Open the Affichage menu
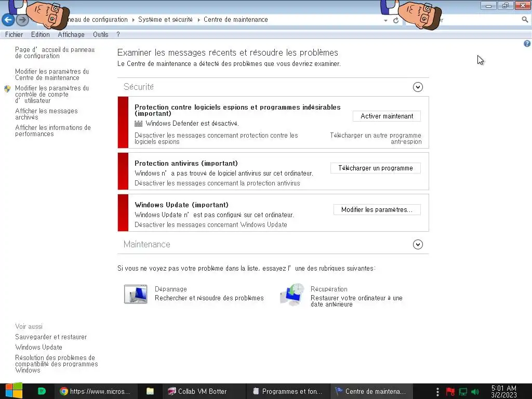Viewport: 532px width, 399px height. [71, 35]
